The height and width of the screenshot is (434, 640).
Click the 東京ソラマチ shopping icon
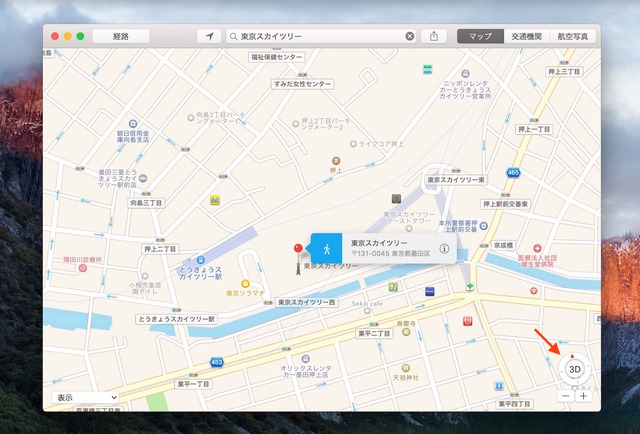[x=245, y=283]
